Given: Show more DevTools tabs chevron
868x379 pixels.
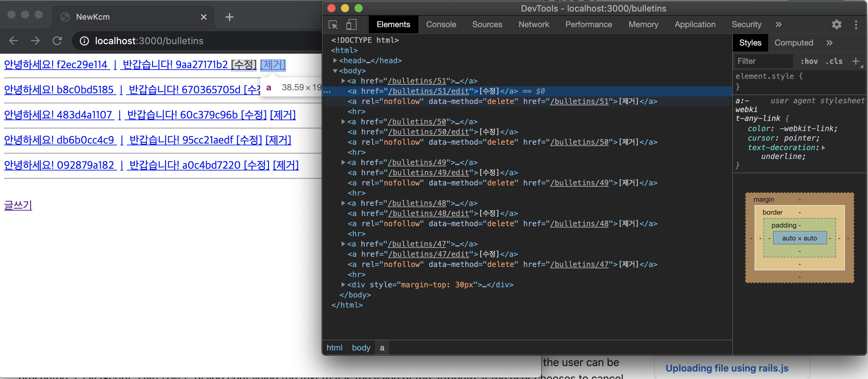Looking at the screenshot, I should click(x=778, y=24).
